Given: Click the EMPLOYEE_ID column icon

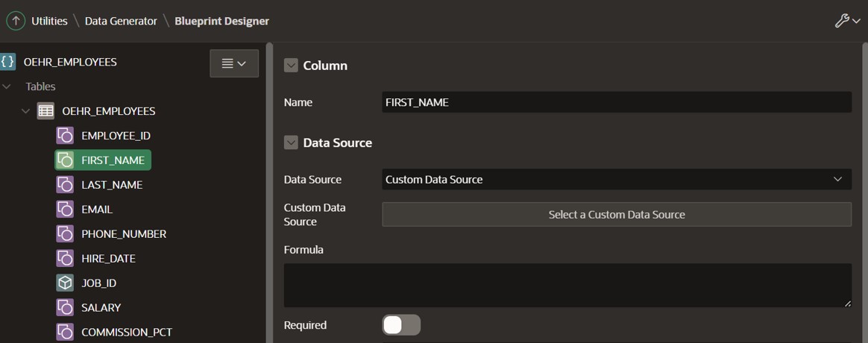Looking at the screenshot, I should click(65, 136).
